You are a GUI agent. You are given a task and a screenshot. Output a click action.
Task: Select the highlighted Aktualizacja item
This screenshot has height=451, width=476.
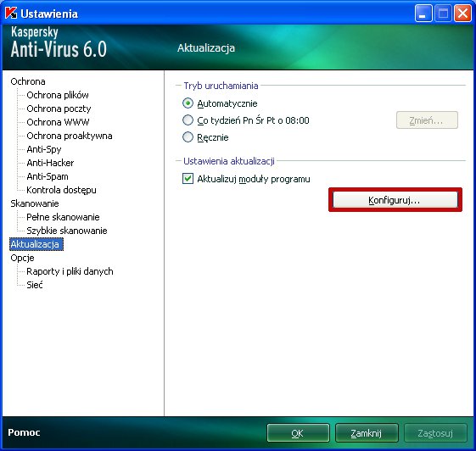coord(36,244)
